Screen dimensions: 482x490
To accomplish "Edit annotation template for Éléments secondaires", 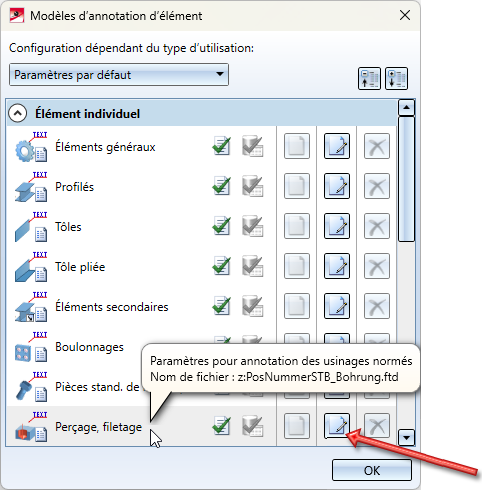I will pos(337,306).
